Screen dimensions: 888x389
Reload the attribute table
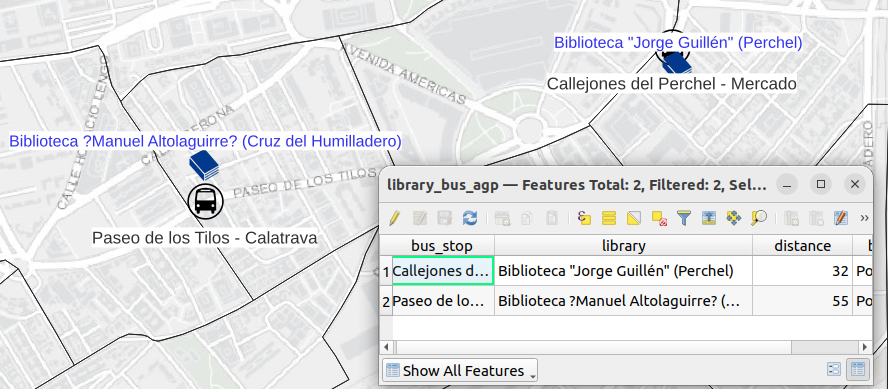coord(470,218)
